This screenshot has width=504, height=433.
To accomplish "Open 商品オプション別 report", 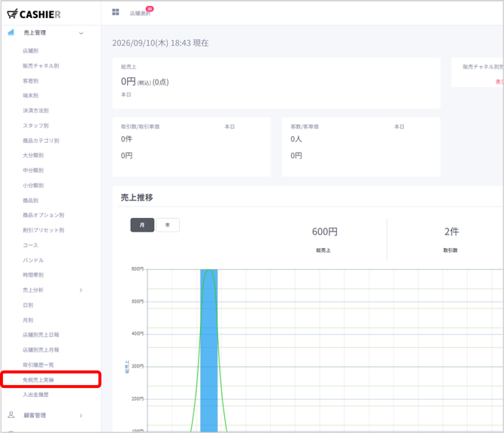I will coord(44,215).
